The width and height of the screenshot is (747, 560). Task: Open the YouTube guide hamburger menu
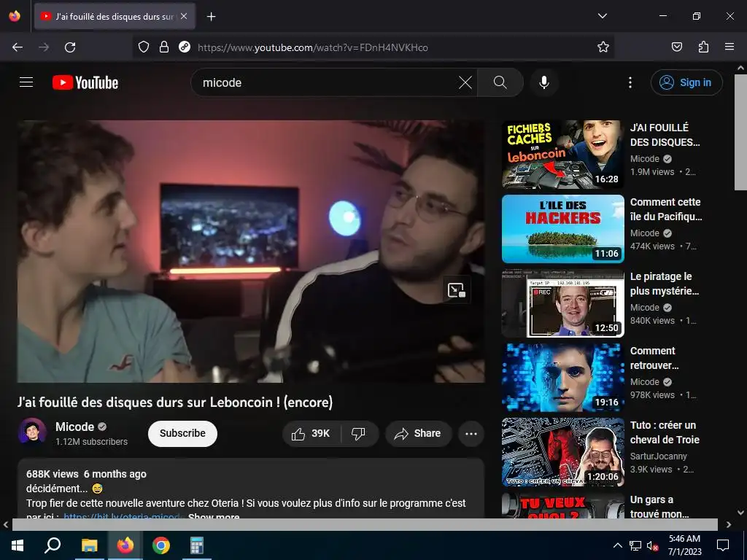(x=26, y=82)
